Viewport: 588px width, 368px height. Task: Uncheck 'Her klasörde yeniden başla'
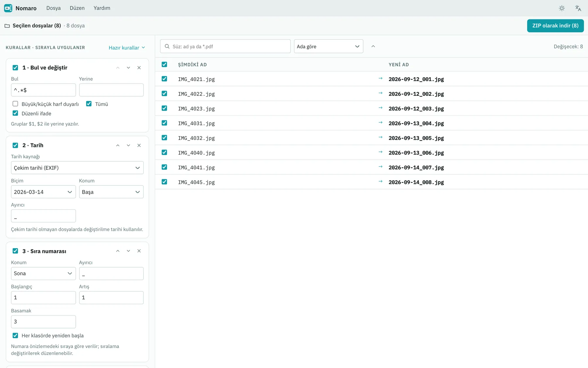coord(15,335)
